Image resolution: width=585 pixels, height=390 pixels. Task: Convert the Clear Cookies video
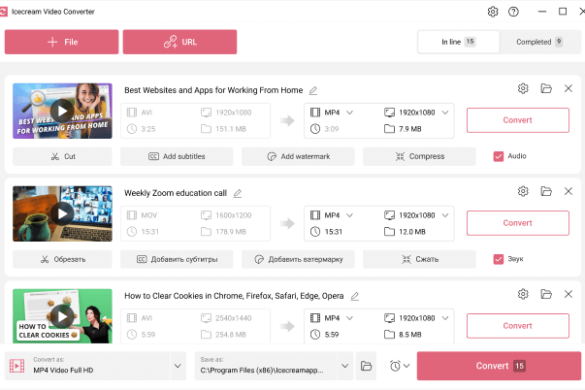tap(518, 326)
